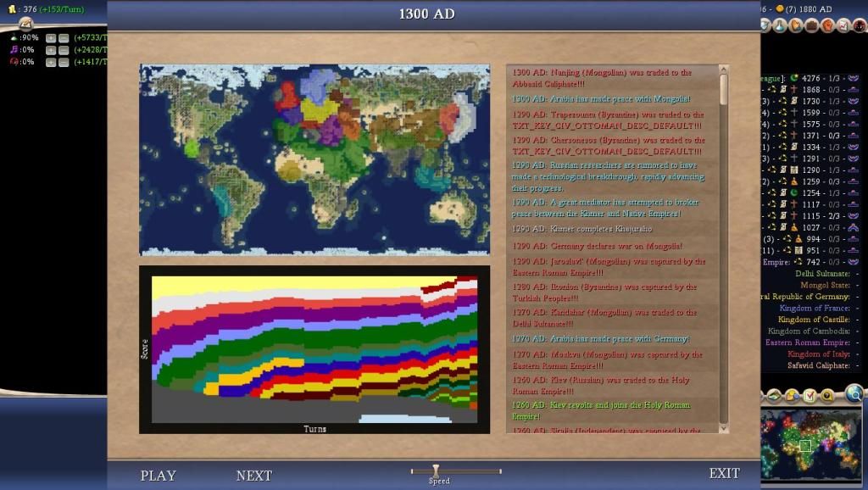Toggle the yellow question mark map icon

tap(827, 396)
